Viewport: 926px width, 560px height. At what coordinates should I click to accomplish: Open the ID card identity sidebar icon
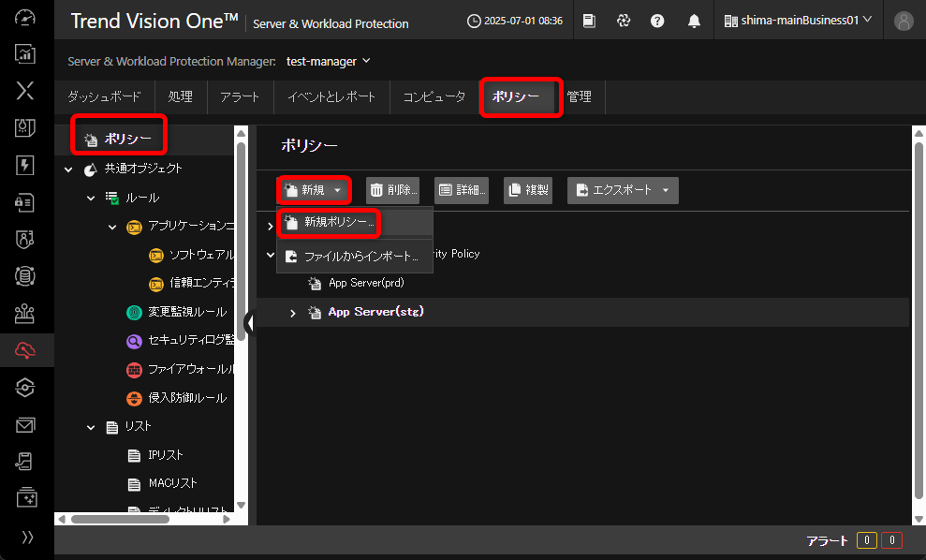pos(24,202)
